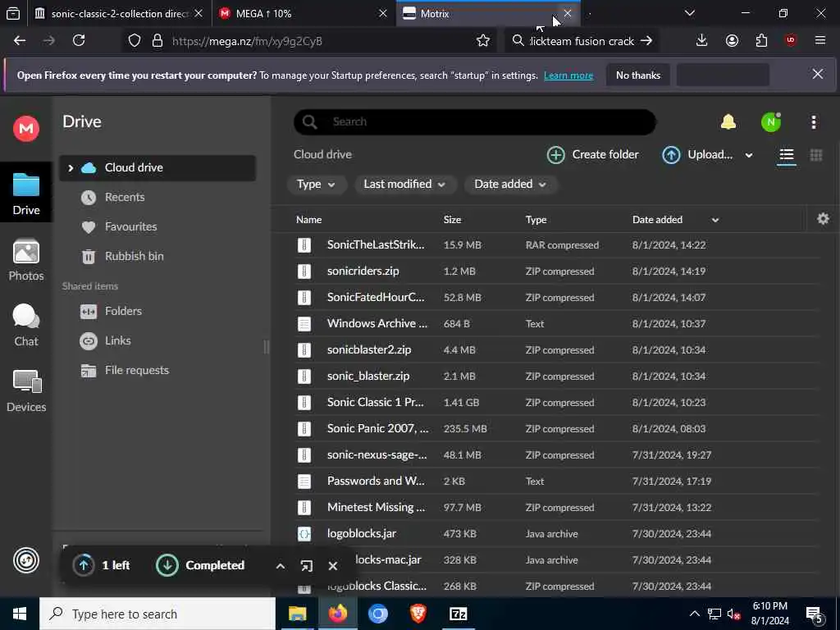Select sonicblaster2.zip file row
Viewport: 840px width, 630px height.
tap(557, 349)
